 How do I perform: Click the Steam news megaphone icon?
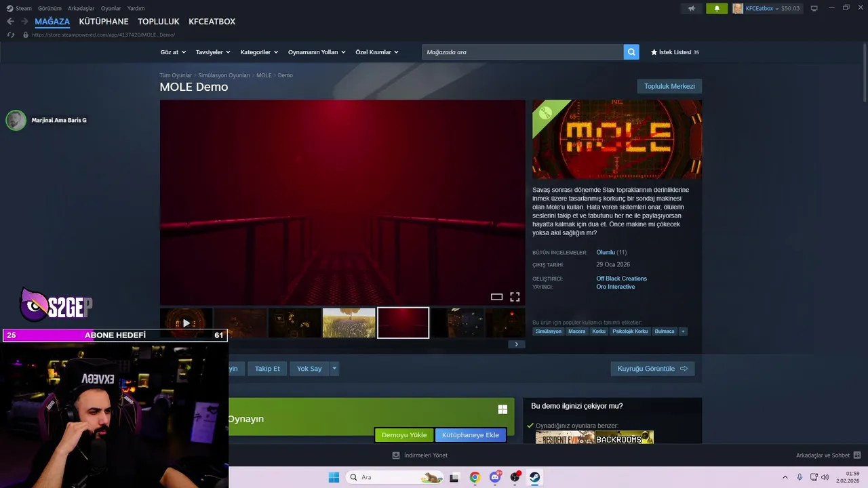pyautogui.click(x=692, y=8)
